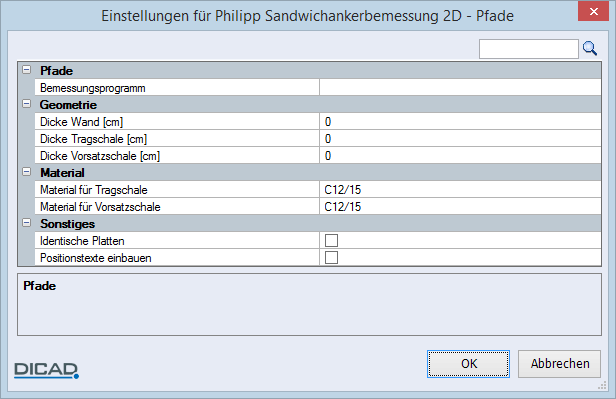The width and height of the screenshot is (616, 399).
Task: Enable the Identische Platten checkbox
Action: 331,240
